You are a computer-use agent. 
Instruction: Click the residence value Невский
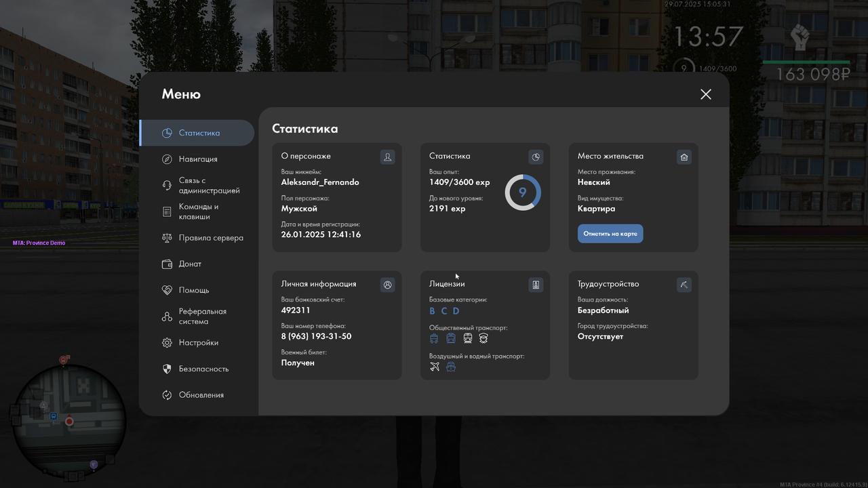coord(594,182)
